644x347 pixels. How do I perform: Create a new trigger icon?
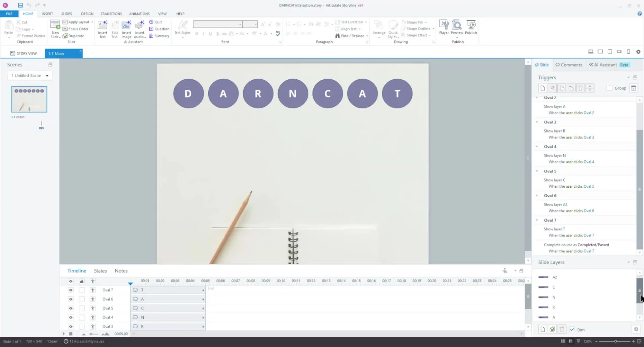[x=543, y=88]
